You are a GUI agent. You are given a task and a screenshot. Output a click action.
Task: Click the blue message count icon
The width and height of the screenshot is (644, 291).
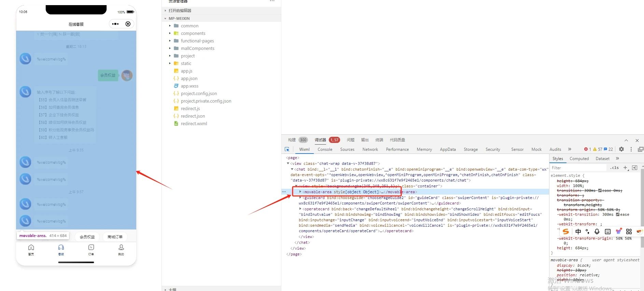(x=605, y=149)
